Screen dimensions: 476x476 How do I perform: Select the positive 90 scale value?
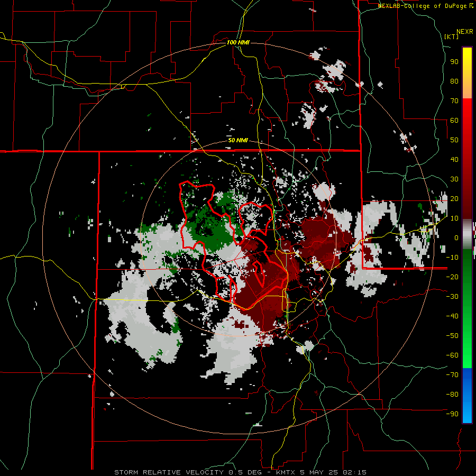pos(454,62)
